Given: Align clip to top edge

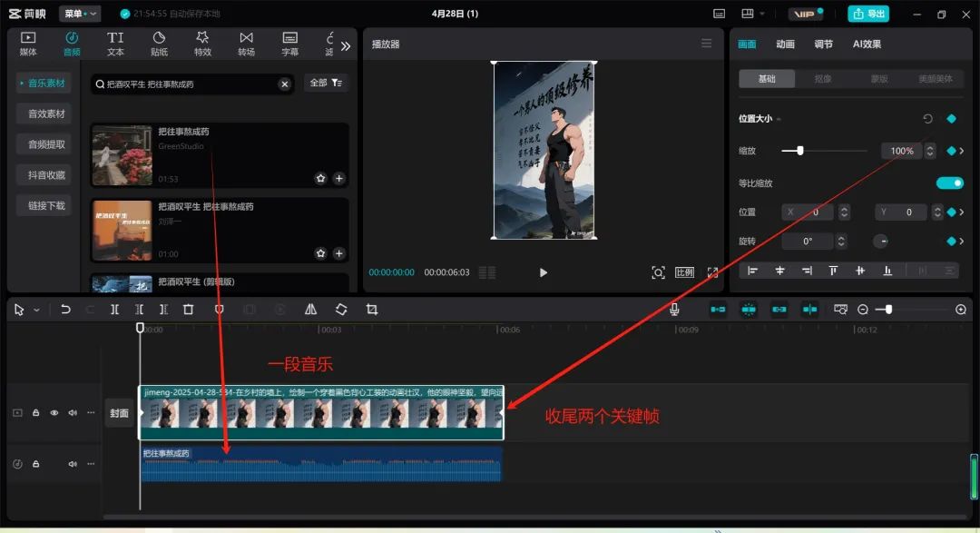Looking at the screenshot, I should (x=833, y=271).
